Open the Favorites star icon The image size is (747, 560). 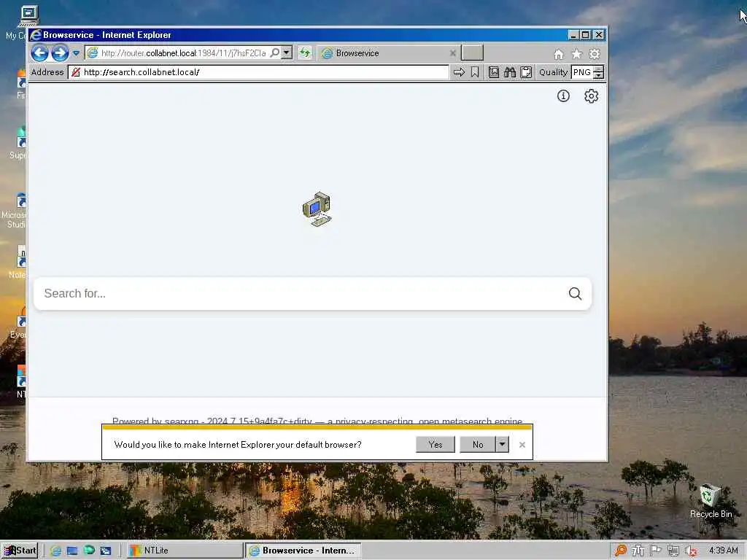tap(576, 54)
